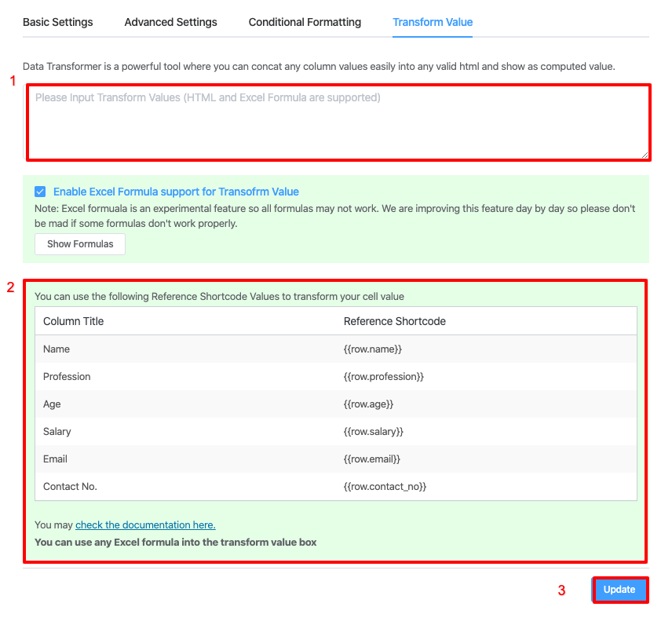The height and width of the screenshot is (625, 672).
Task: Pick the {{row.salary}} shortcode
Action: (x=372, y=431)
